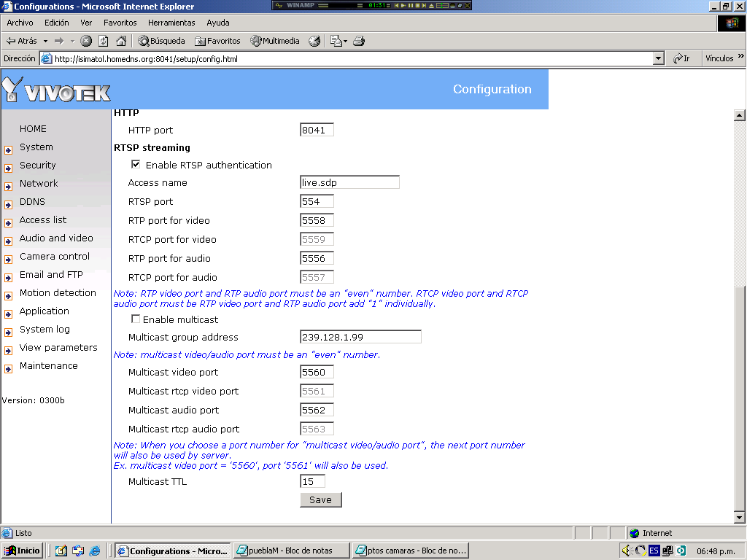Open the Motion detection settings link
This screenshot has width=747, height=560.
click(x=58, y=292)
